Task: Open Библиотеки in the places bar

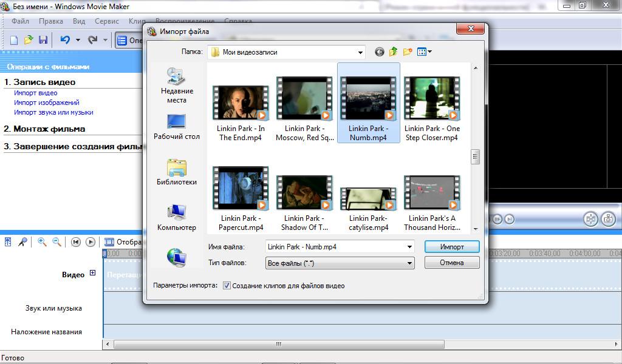Action: 177,172
